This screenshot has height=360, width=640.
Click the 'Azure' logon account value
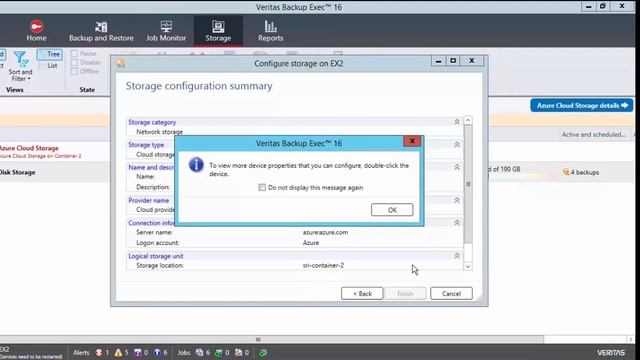click(x=311, y=243)
